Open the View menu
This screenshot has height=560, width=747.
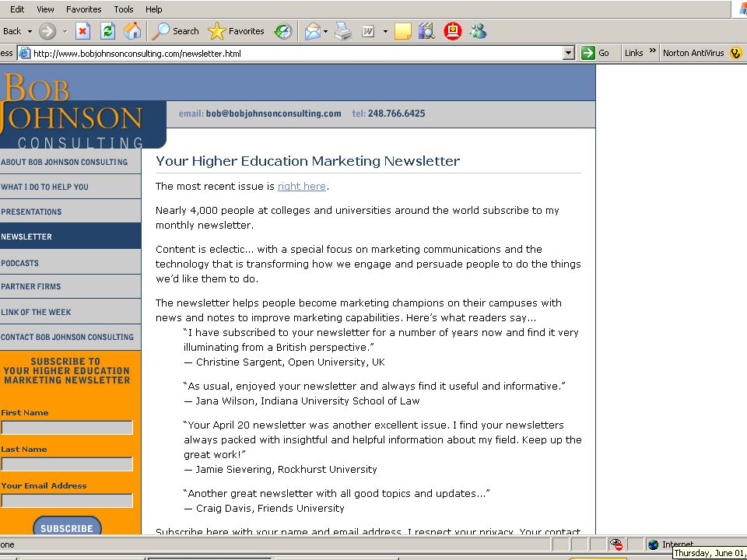[x=45, y=9]
